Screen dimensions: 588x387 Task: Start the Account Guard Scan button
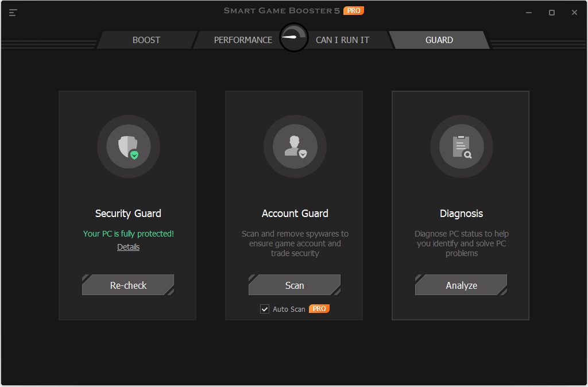point(295,285)
